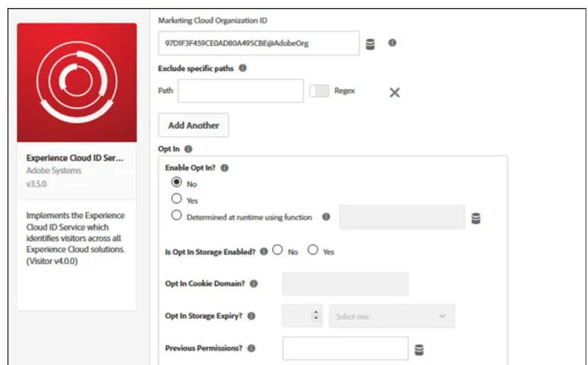This screenshot has width=588, height=365.
Task: Click the Storage Expiry number field
Action: click(302, 316)
